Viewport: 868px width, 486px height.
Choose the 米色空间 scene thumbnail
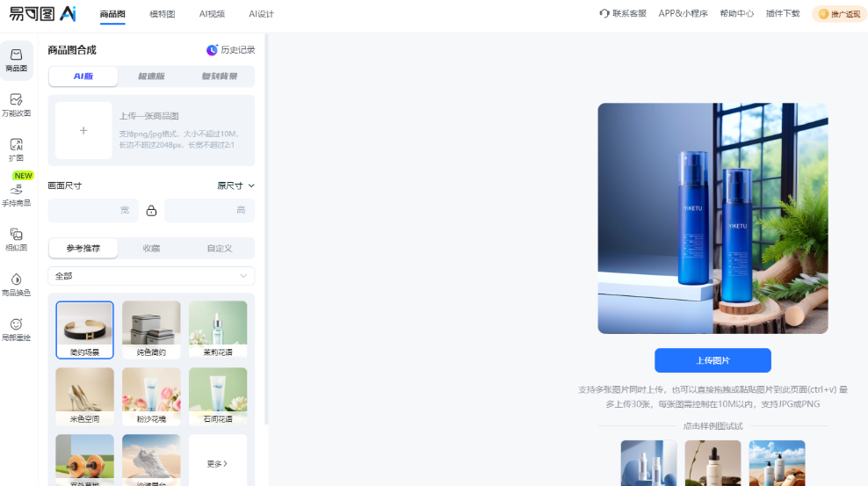point(84,396)
